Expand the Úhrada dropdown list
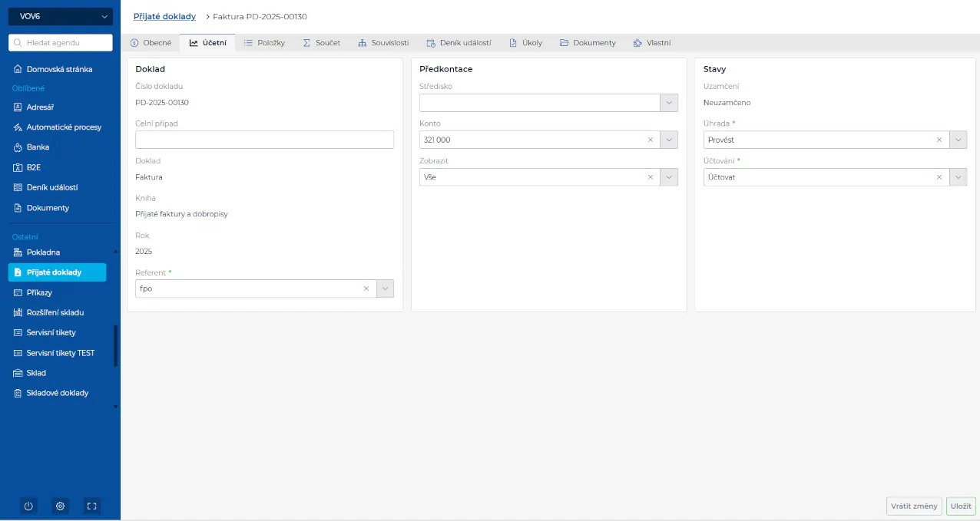980x521 pixels. tap(958, 140)
